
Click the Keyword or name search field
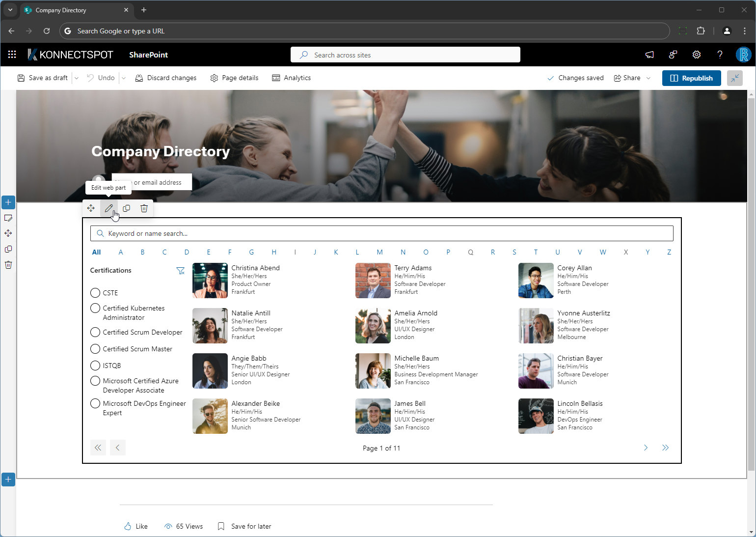[381, 233]
